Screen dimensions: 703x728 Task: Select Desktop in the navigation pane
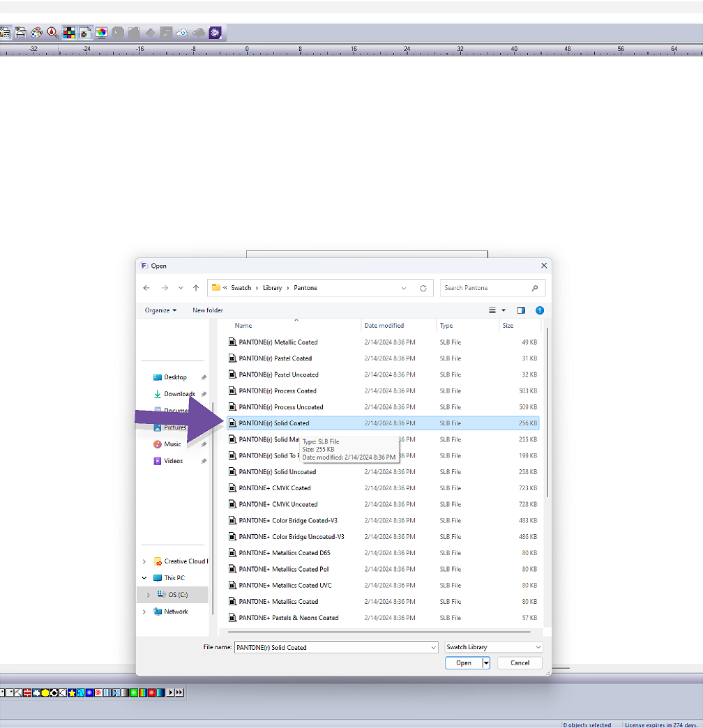click(x=175, y=377)
